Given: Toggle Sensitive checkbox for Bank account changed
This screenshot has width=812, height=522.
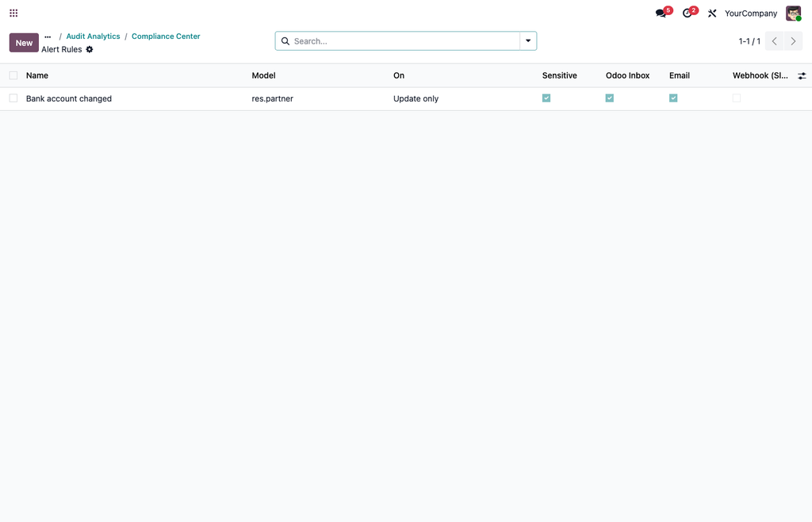Looking at the screenshot, I should point(546,98).
